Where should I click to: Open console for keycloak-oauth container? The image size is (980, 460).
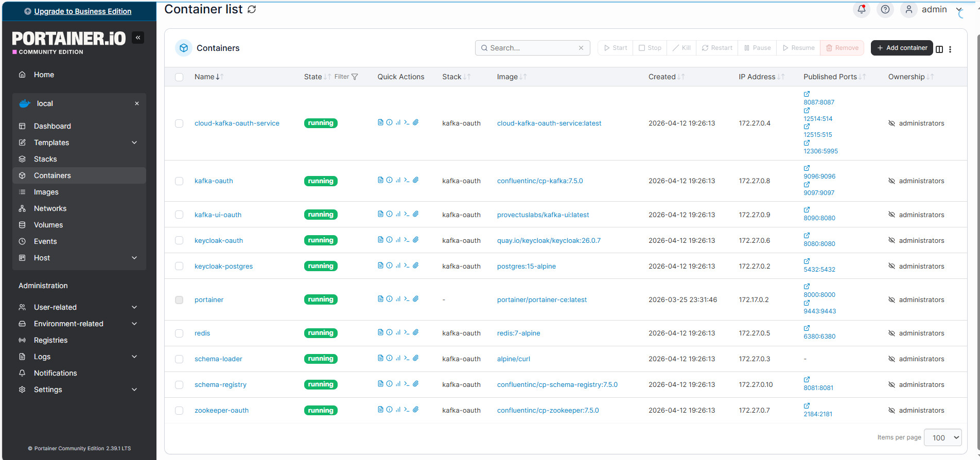point(407,240)
